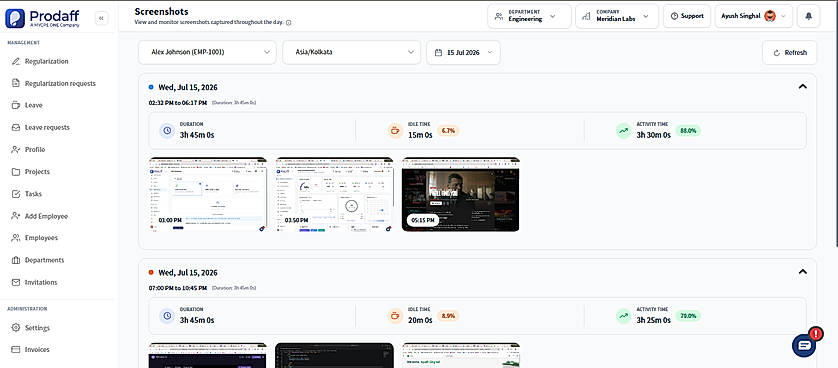Click the Add Employee person-plus icon

15,216
